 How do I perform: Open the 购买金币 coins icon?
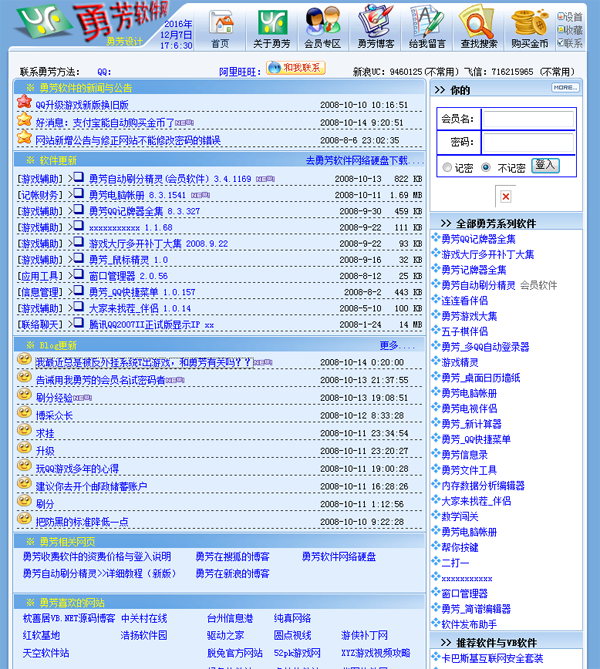point(530,28)
